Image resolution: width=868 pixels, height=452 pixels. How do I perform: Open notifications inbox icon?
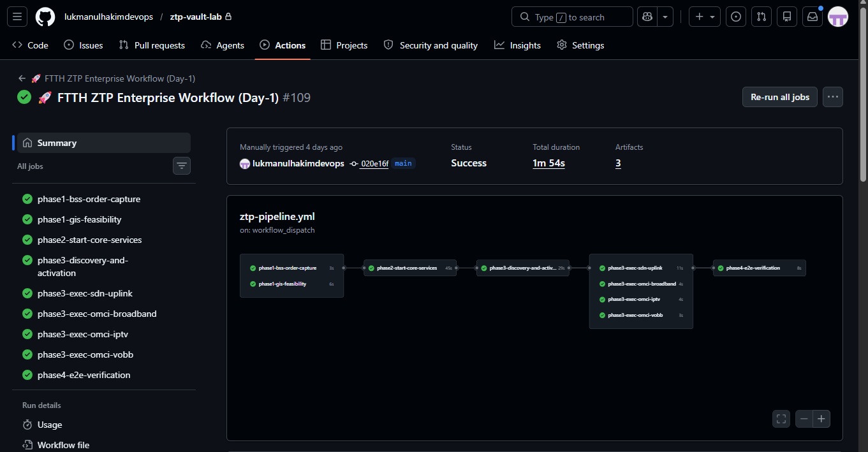[813, 17]
